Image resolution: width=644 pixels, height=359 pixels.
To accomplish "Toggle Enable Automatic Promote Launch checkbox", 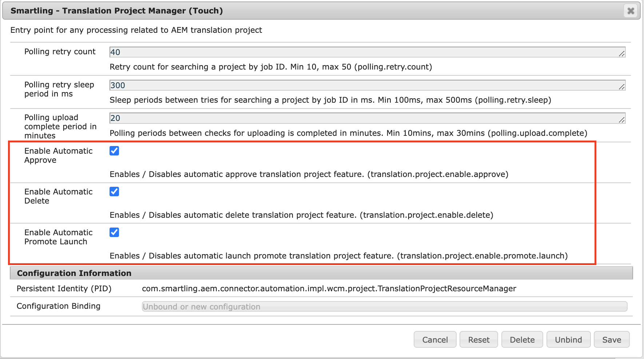I will click(x=114, y=232).
